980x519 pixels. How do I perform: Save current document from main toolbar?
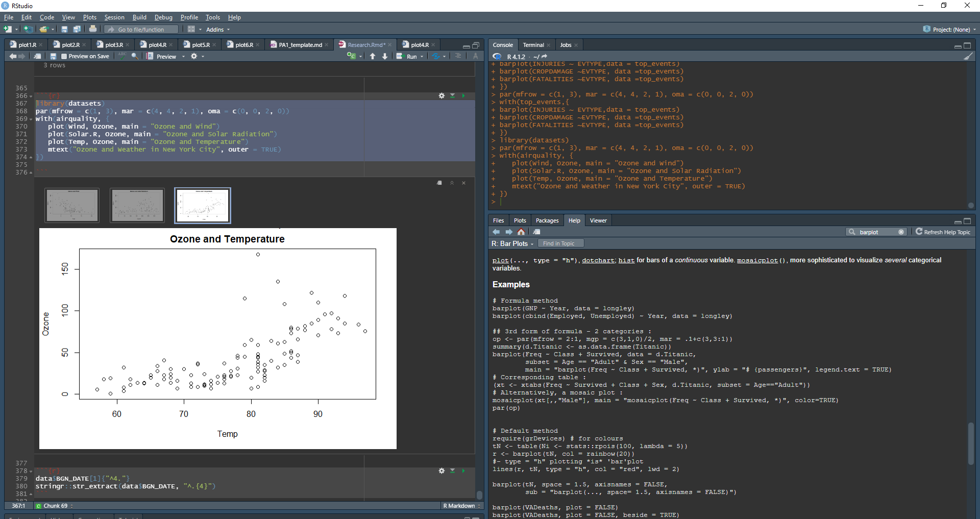coord(64,29)
